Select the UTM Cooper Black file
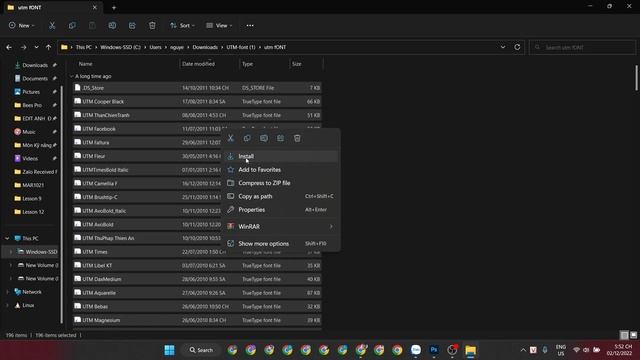Viewport: 640px width, 360px height. [x=197, y=102]
